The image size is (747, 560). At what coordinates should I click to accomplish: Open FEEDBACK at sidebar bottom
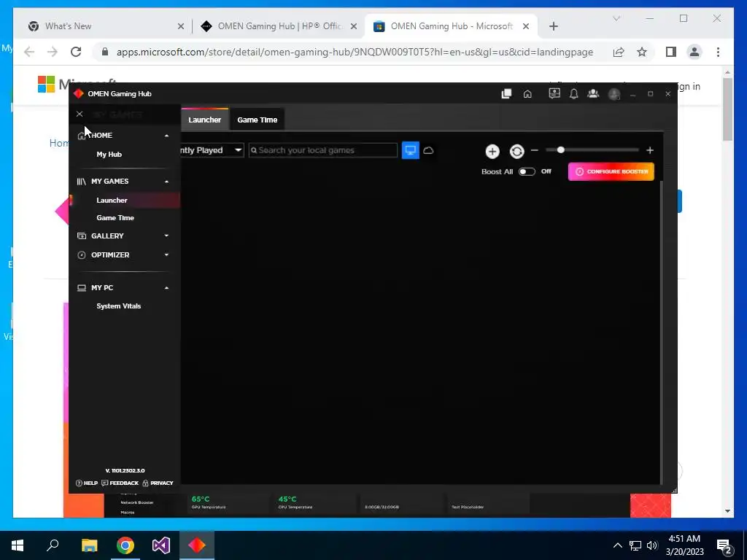pos(120,483)
